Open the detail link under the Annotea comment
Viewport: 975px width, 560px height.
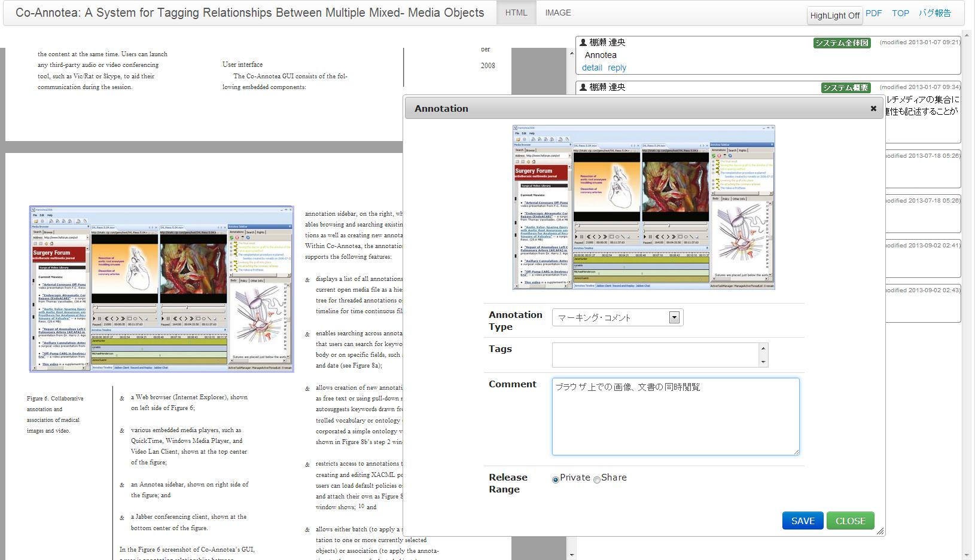(x=592, y=68)
